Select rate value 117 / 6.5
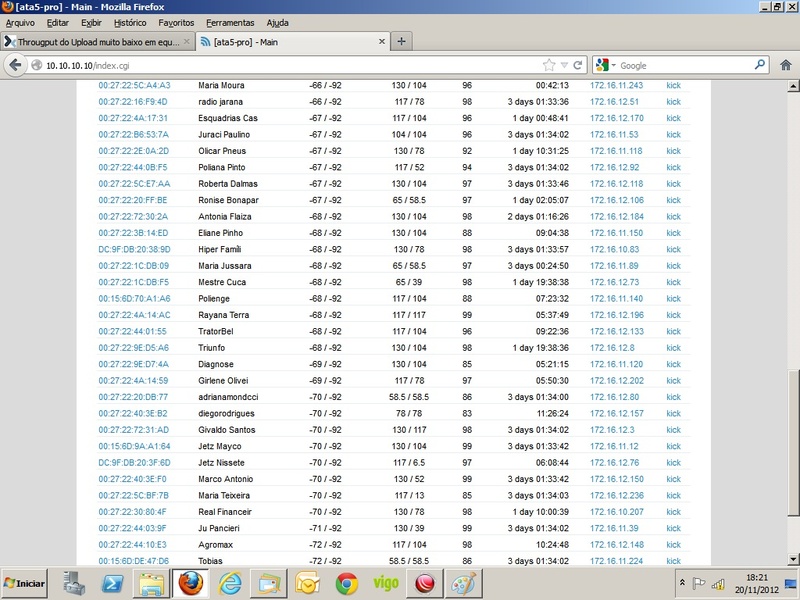Image resolution: width=800 pixels, height=600 pixels. [x=409, y=463]
